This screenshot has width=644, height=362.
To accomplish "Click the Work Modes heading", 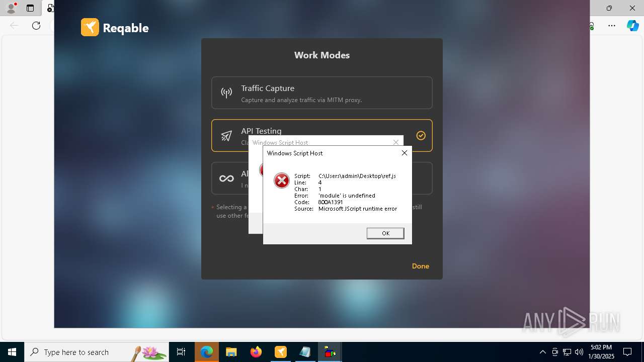I will pyautogui.click(x=322, y=55).
